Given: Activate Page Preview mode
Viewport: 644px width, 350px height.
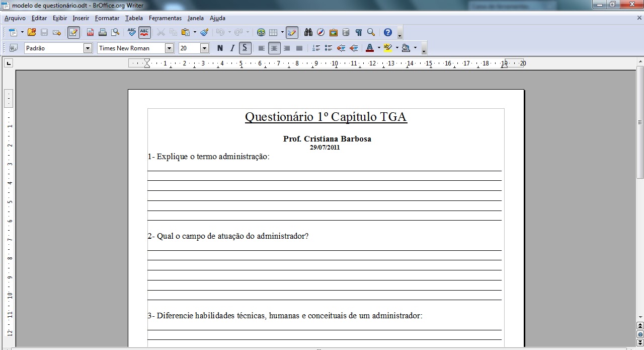Looking at the screenshot, I should (114, 32).
